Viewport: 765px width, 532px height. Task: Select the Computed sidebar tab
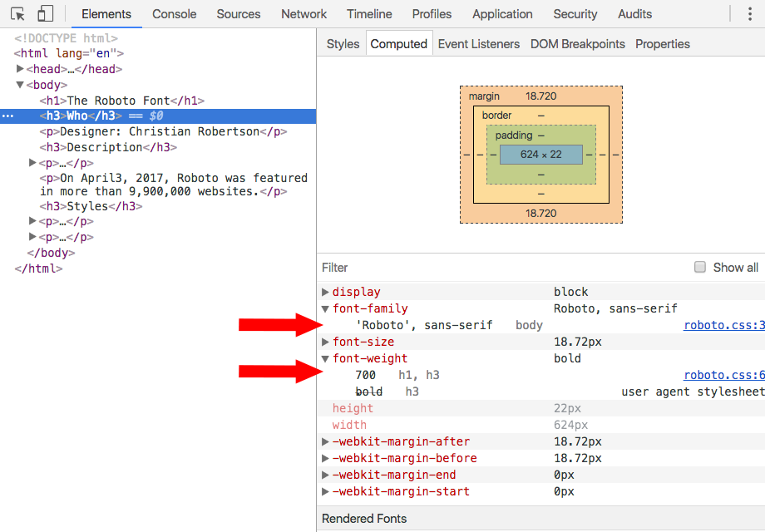click(x=399, y=44)
